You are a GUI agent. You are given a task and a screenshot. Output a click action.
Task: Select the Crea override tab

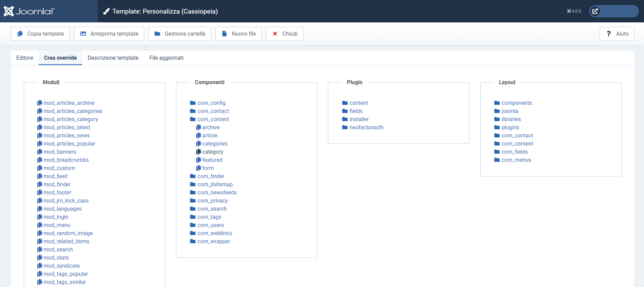coord(60,58)
